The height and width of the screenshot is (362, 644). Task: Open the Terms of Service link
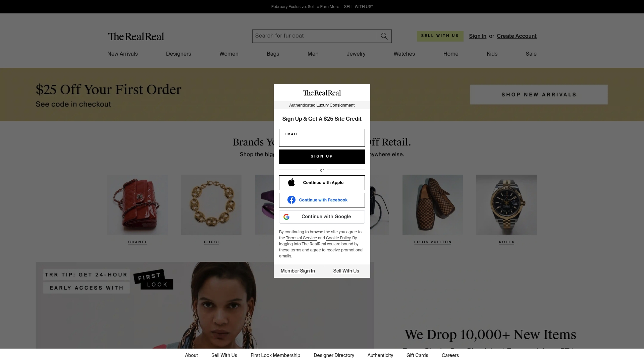click(x=301, y=238)
